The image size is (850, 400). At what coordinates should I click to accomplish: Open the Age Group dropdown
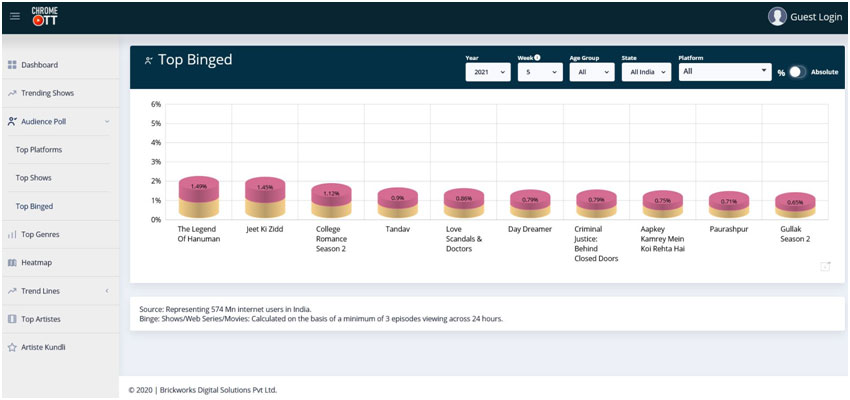(x=593, y=72)
